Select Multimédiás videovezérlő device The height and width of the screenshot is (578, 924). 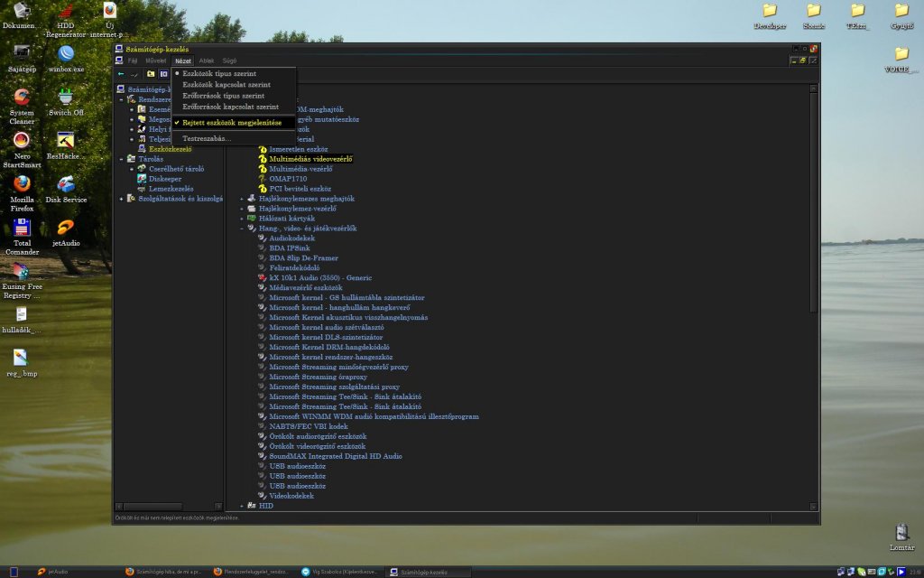310,159
